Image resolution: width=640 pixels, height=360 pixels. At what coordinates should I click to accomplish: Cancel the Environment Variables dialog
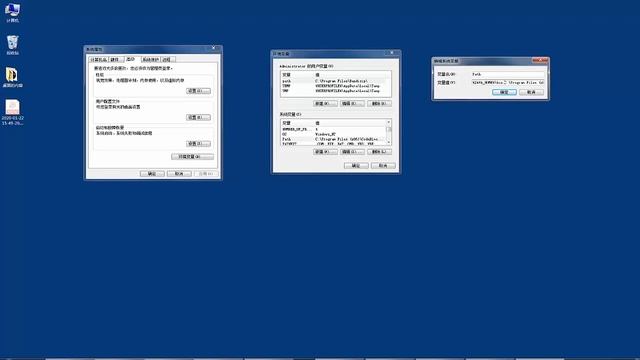(383, 166)
